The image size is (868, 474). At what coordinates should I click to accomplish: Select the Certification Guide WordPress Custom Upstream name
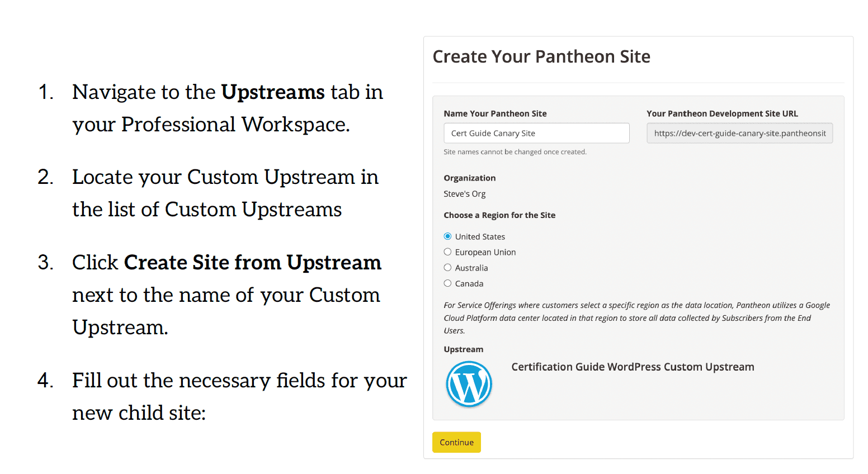click(633, 367)
